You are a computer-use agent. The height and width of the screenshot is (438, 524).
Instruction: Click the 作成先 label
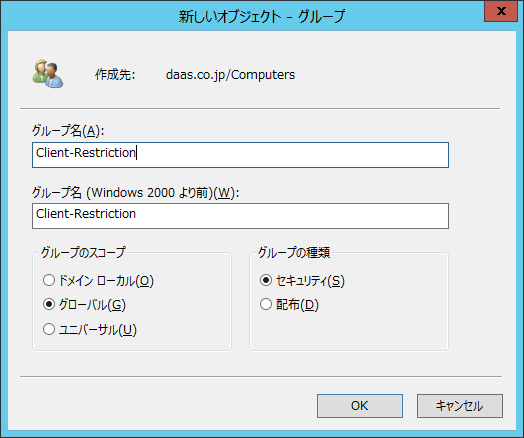click(115, 75)
